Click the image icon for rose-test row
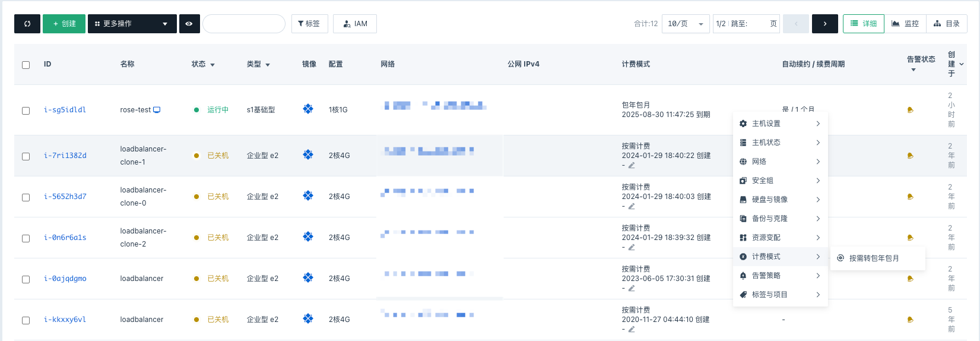This screenshot has height=341, width=980. tap(308, 109)
